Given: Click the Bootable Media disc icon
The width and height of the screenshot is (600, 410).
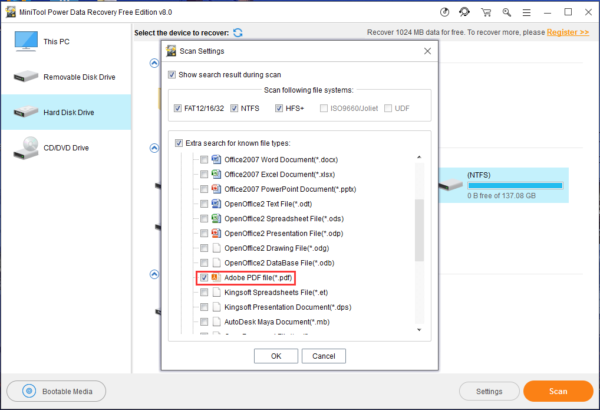Looking at the screenshot, I should [x=29, y=391].
